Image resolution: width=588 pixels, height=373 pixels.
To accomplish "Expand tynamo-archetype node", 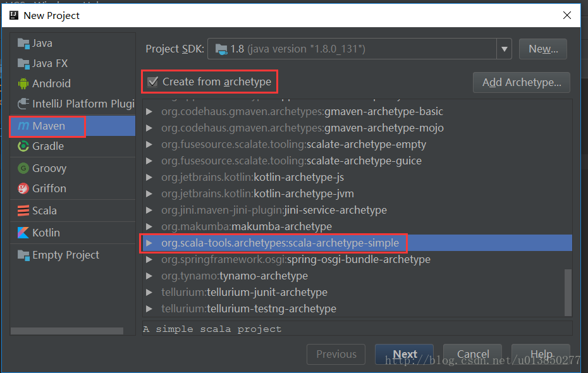I will click(149, 276).
